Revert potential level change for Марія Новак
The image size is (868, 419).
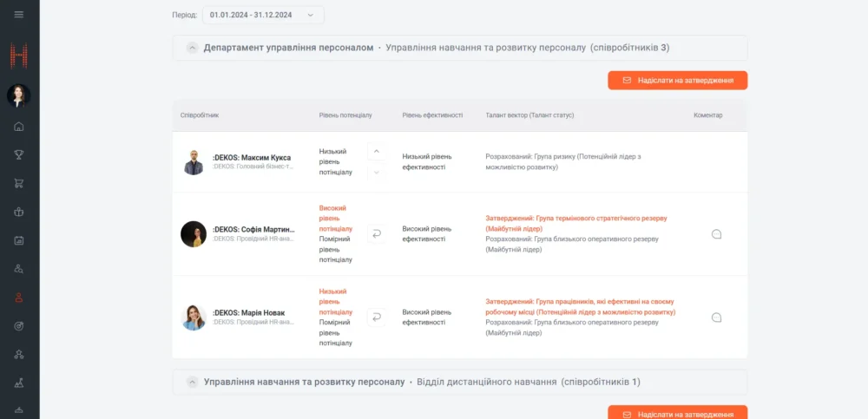[376, 318]
